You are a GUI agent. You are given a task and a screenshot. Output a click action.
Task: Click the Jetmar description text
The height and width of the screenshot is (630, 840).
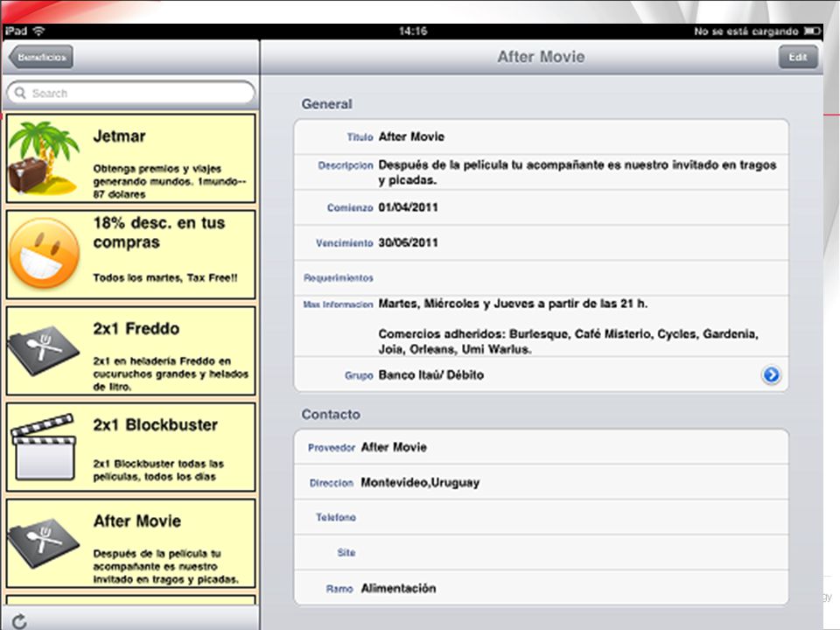pyautogui.click(x=169, y=182)
